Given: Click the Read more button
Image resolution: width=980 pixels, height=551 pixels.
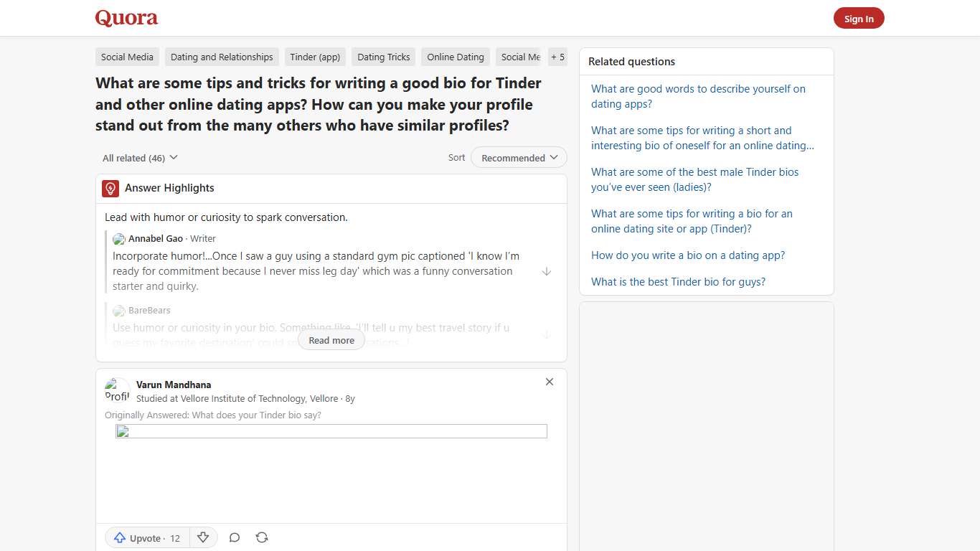Looking at the screenshot, I should point(331,340).
